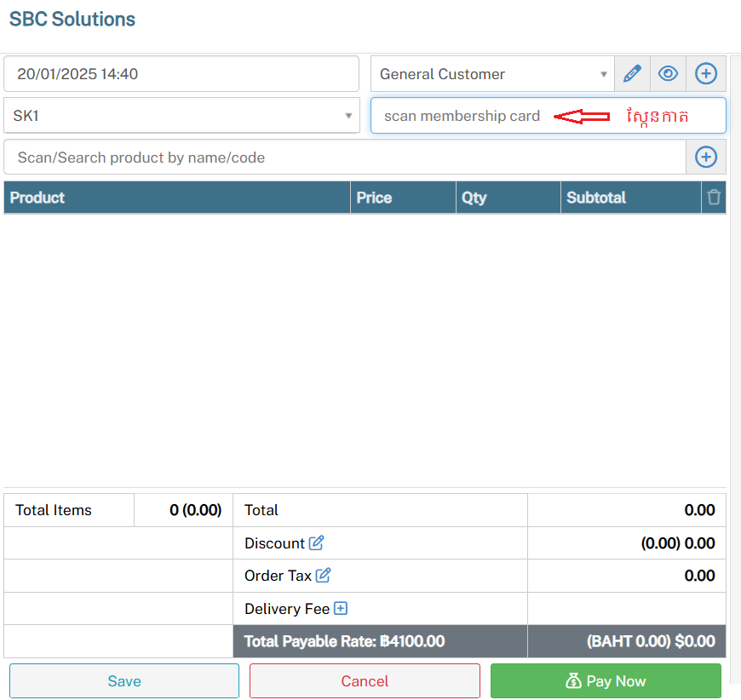Image resolution: width=741 pixels, height=700 pixels.
Task: Edit Order Tax using its pencil icon
Action: click(323, 576)
